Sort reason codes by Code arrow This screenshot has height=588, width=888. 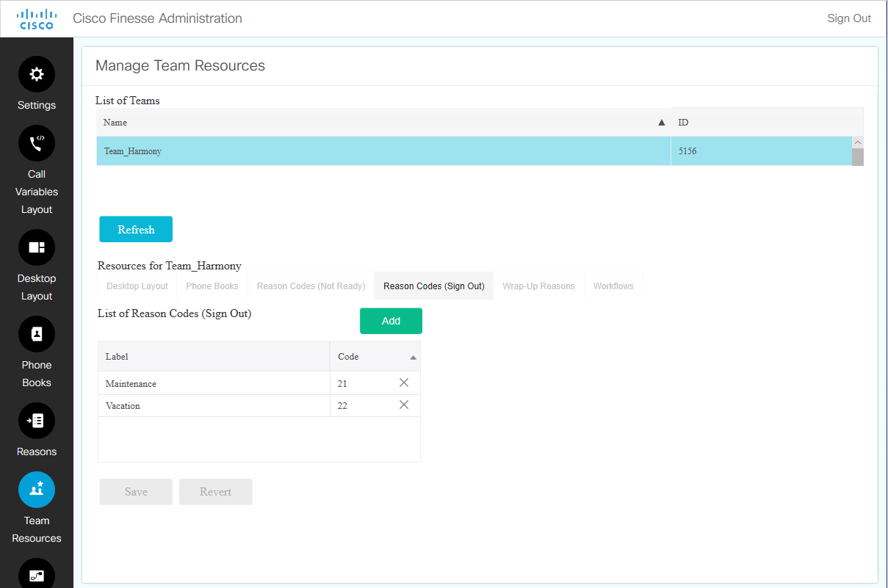pos(413,357)
